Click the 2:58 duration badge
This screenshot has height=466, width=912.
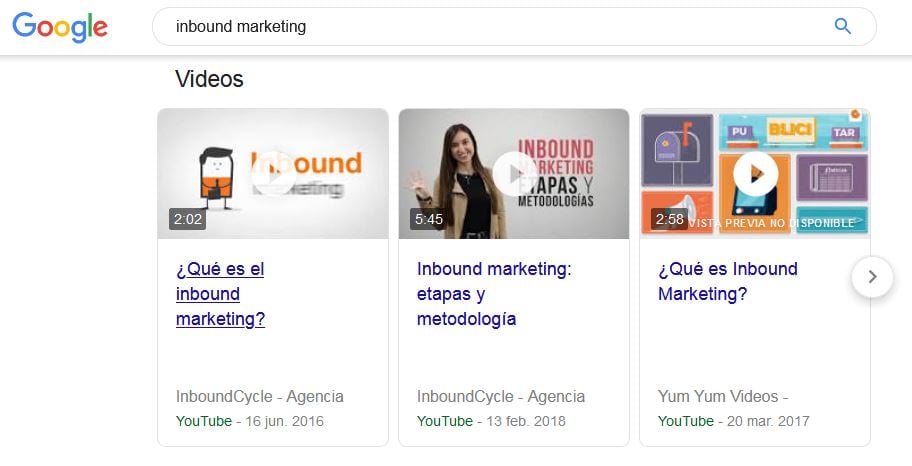pos(669,219)
